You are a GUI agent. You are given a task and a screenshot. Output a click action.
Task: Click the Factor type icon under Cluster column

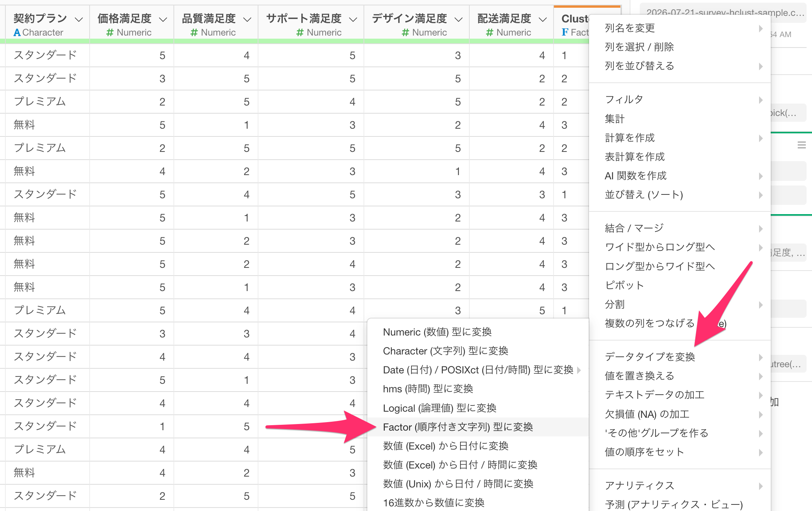click(565, 32)
